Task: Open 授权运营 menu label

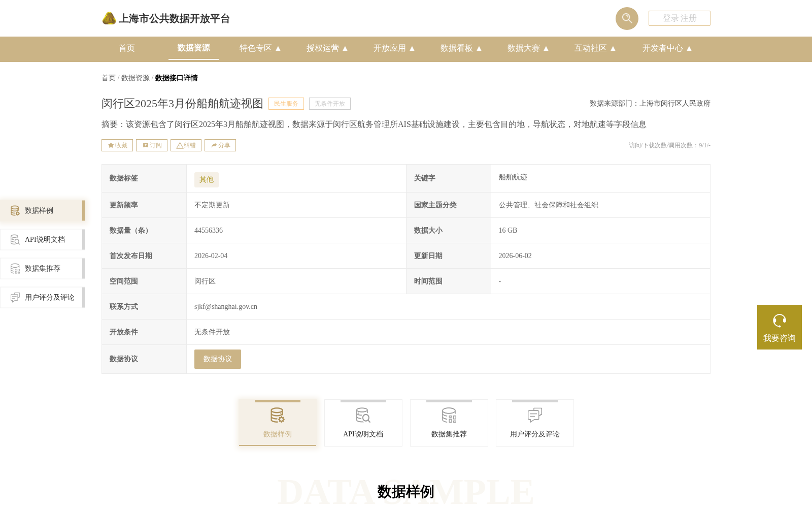Action: pos(323,48)
